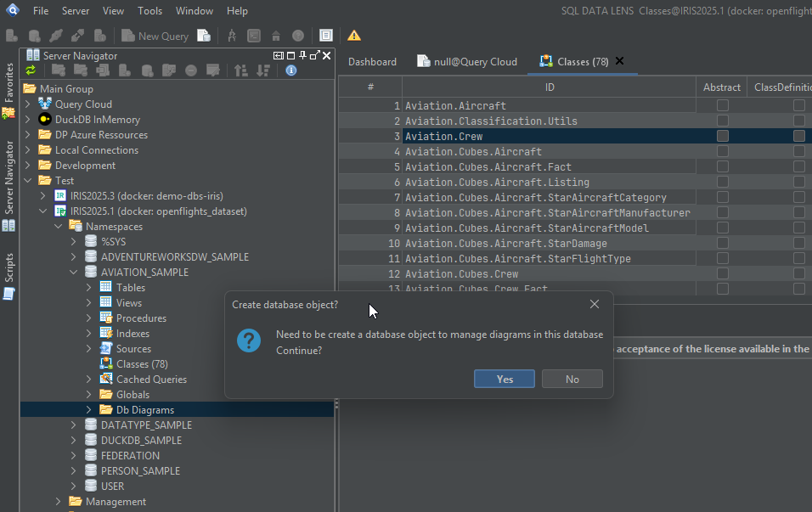Toggle Abstract checkbox for Aviation.Crew
Viewport: 812px width, 512px height.
click(723, 136)
